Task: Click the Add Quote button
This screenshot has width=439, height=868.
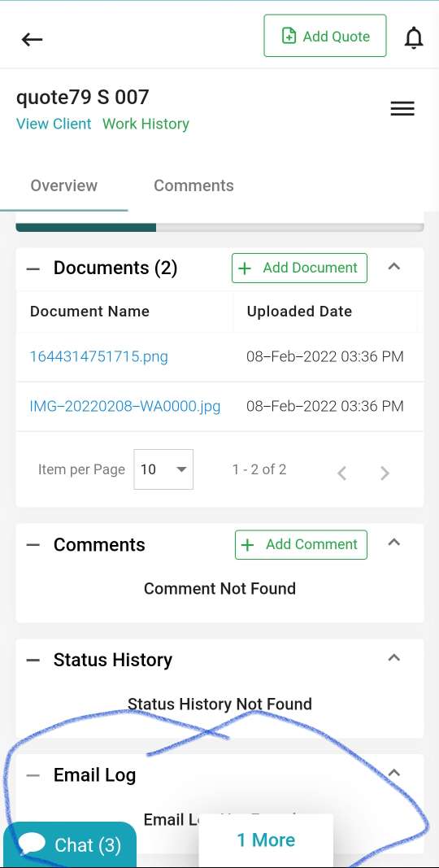Action: 325,36
